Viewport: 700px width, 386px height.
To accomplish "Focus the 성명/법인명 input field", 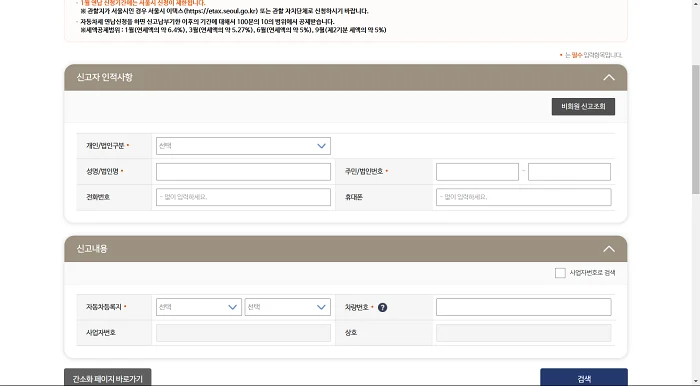I will [243, 172].
